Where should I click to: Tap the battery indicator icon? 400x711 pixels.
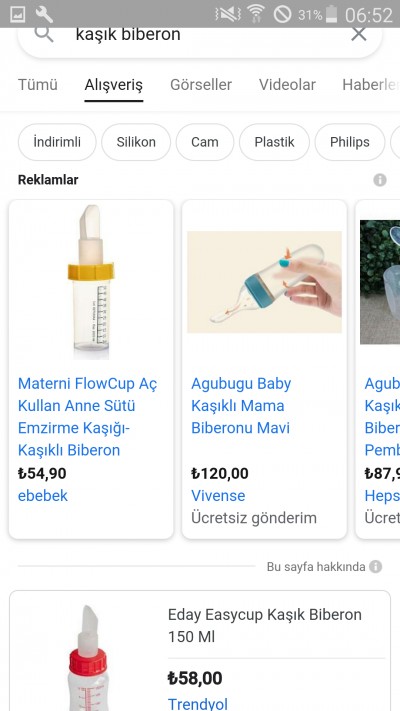[332, 14]
